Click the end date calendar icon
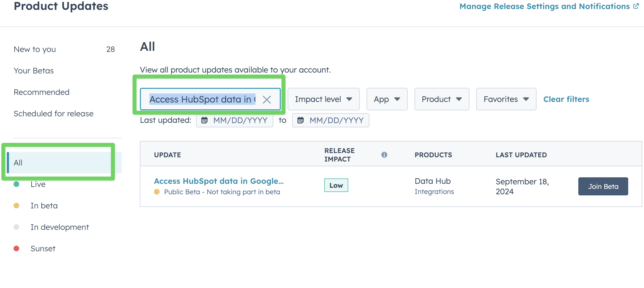The image size is (644, 288). pos(301,120)
